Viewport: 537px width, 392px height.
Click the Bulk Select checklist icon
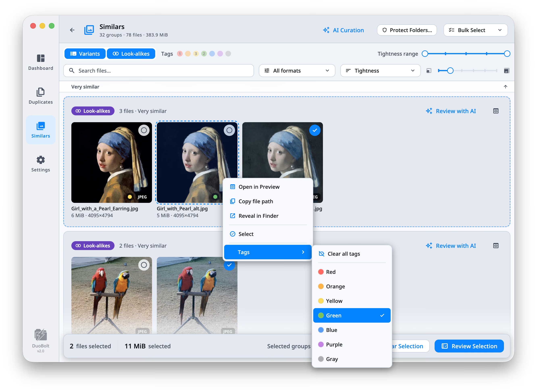pyautogui.click(x=451, y=30)
